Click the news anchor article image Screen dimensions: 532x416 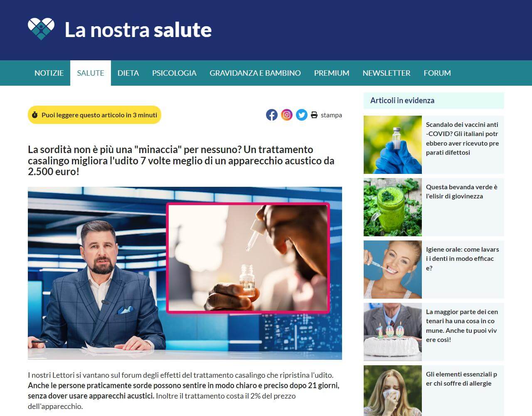point(185,273)
